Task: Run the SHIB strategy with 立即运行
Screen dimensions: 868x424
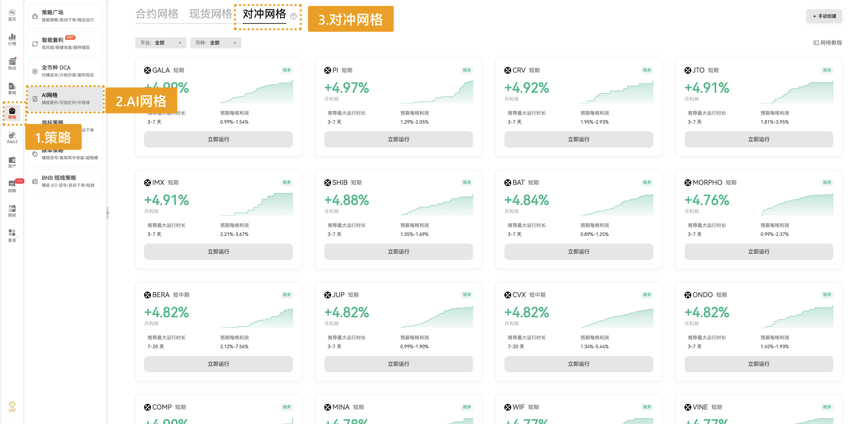Action: (x=398, y=251)
